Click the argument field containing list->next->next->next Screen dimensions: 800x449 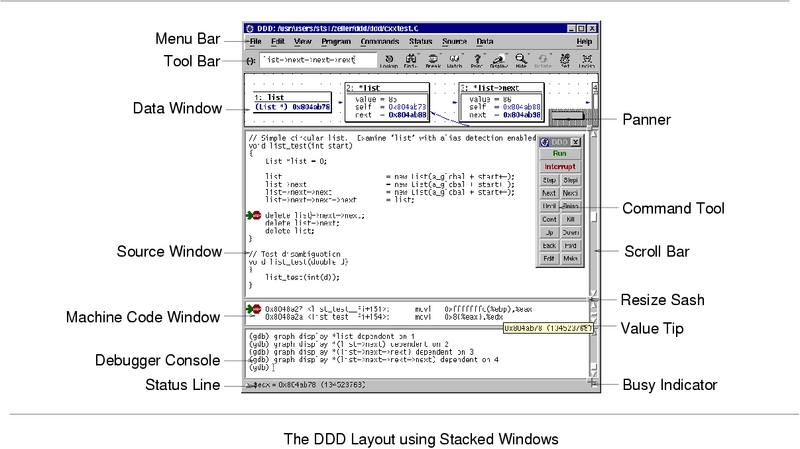pos(318,60)
